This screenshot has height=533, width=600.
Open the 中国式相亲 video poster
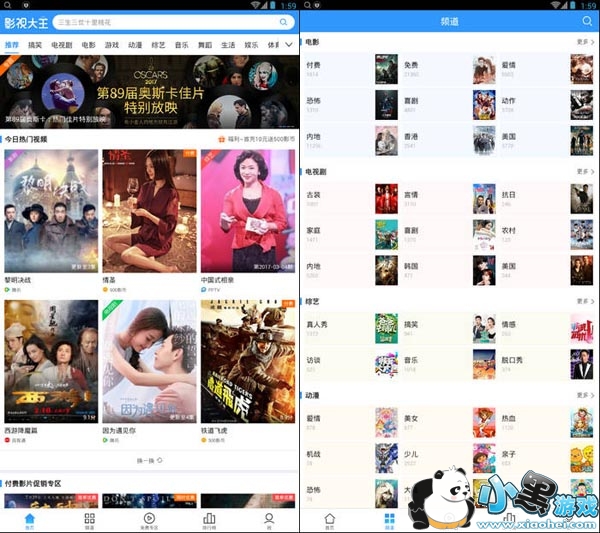coord(248,211)
